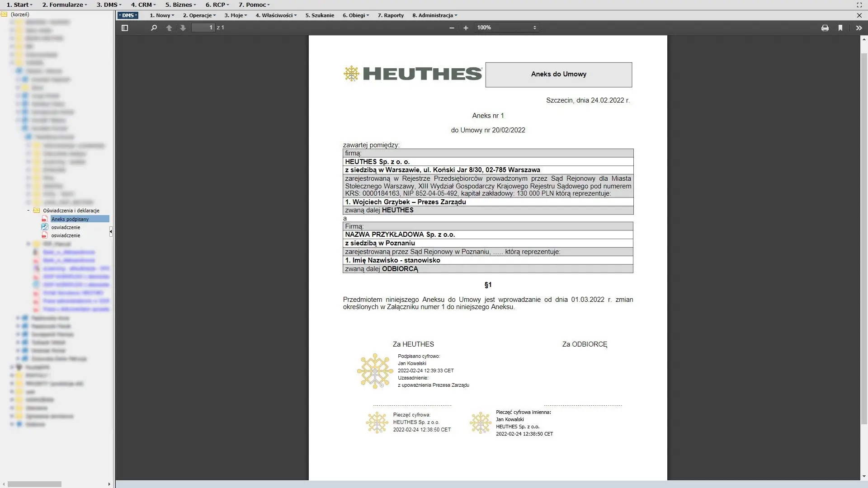Select the Aneks podpisany document
Viewport: 868px width, 488px height.
click(x=70, y=219)
